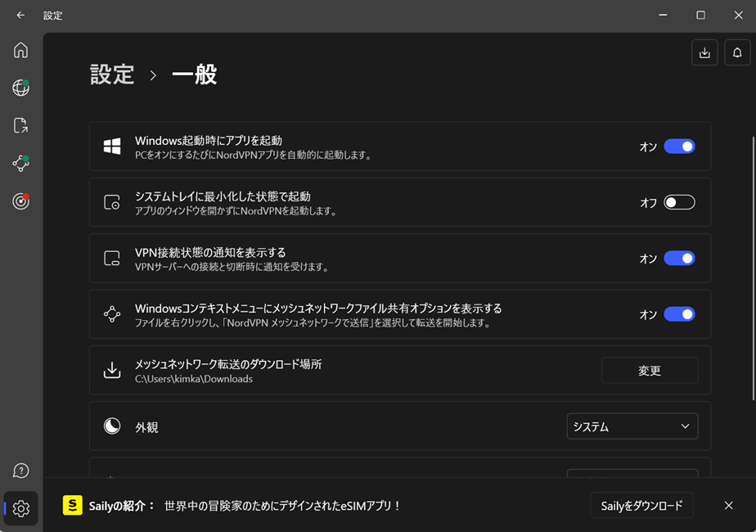Disable VPN接続状態の通知を表示する toggle
Image resolution: width=756 pixels, height=532 pixels.
[679, 258]
